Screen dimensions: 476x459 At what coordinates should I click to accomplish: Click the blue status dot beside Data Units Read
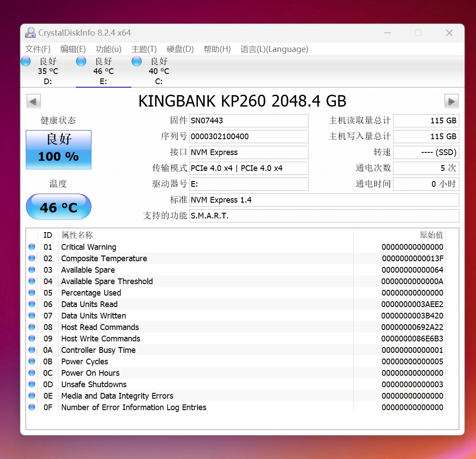tap(31, 304)
